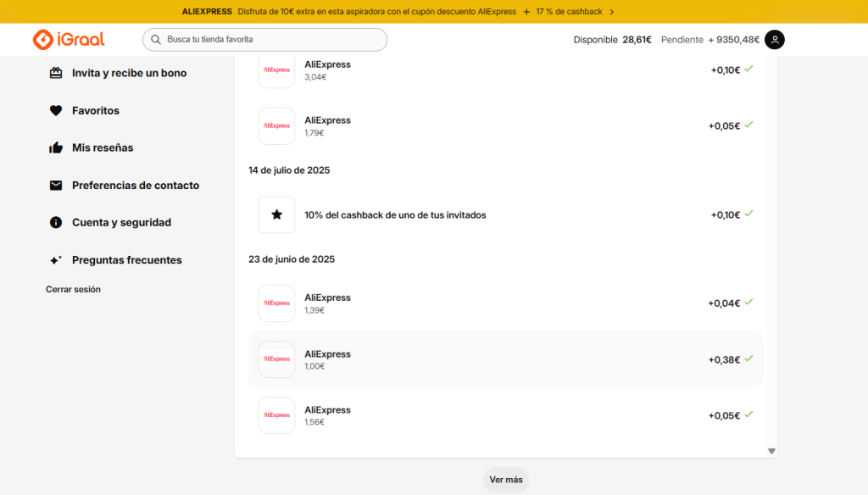
Task: Click the iGraal logo
Action: click(68, 39)
